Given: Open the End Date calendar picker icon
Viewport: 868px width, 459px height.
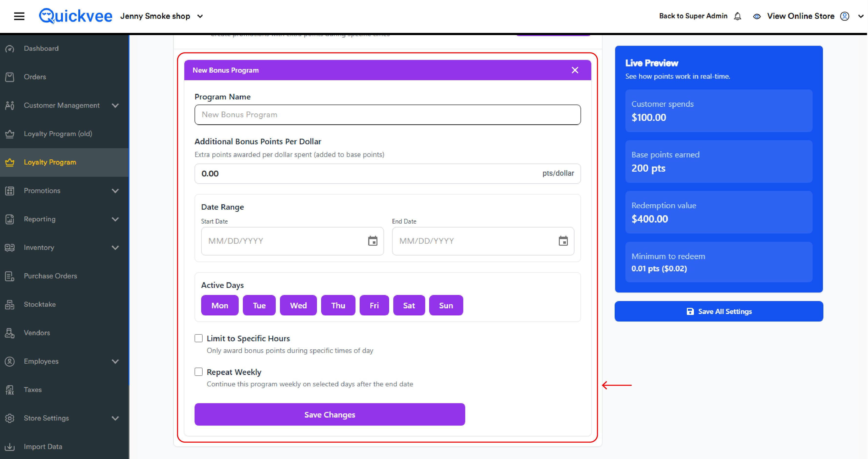Looking at the screenshot, I should pos(563,241).
